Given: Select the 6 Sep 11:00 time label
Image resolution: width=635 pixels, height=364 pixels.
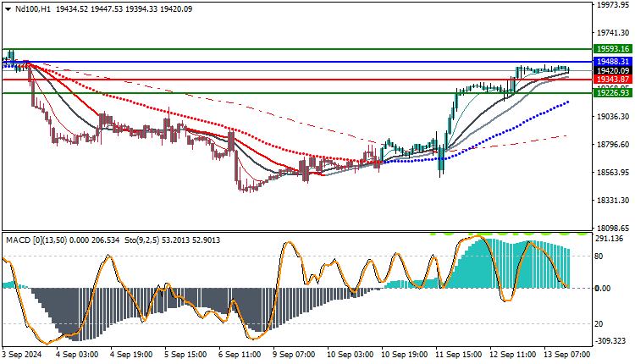Looking at the screenshot, I should tap(240, 355).
